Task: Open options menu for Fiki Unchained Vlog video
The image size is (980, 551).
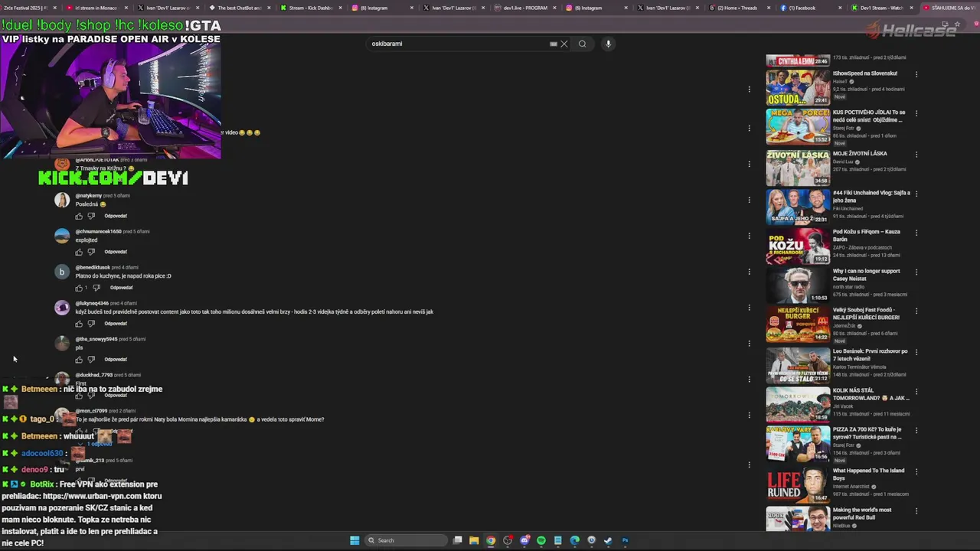Action: pos(916,194)
